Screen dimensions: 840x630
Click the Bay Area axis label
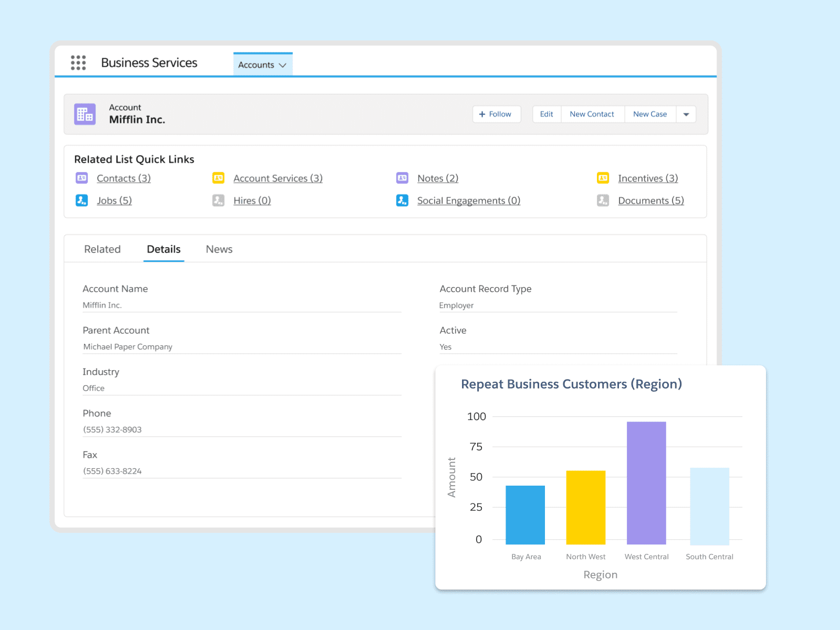[526, 556]
